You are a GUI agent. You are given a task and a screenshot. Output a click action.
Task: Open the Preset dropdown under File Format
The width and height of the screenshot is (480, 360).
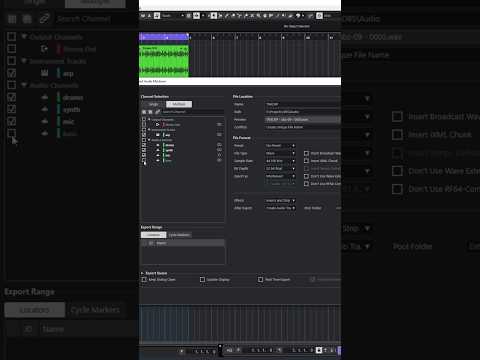tap(280, 146)
